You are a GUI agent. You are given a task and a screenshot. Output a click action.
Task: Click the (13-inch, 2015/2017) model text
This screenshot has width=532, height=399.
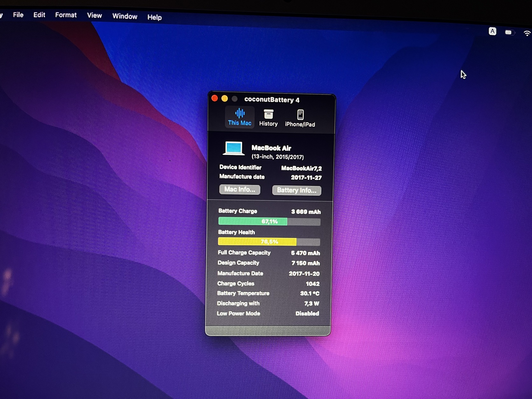pos(277,157)
